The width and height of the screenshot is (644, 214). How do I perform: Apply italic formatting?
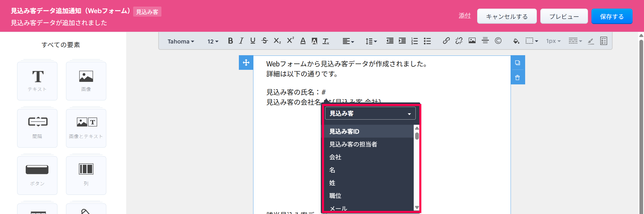click(241, 41)
